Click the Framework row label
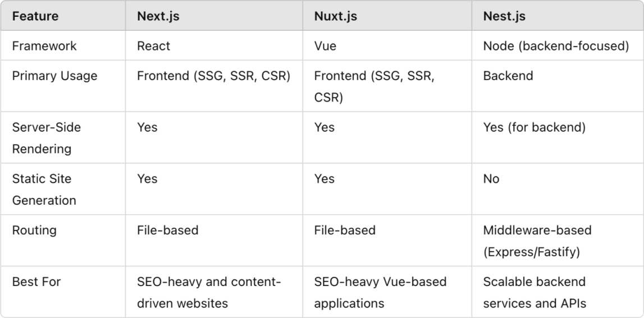 (44, 45)
